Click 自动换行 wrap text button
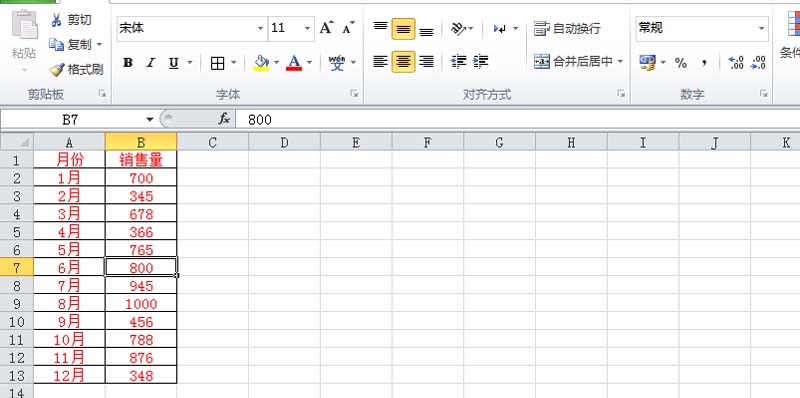The image size is (800, 398). [567, 29]
